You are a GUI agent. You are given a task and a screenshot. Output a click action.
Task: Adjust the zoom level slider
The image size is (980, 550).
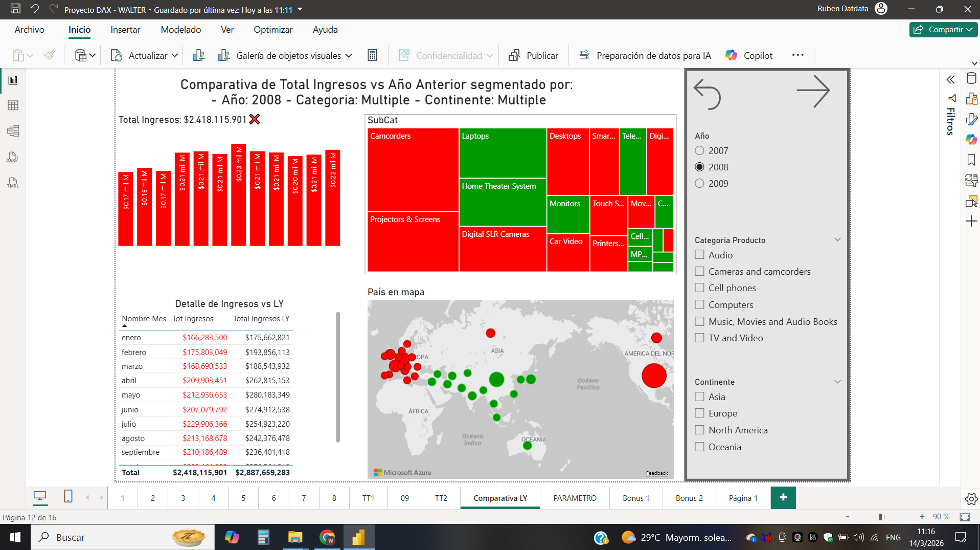(881, 517)
